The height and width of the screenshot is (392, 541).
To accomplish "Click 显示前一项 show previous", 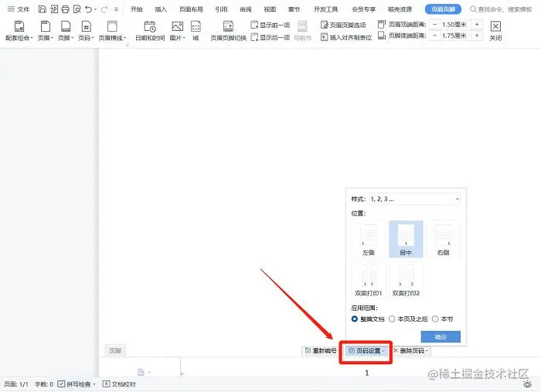I will click(270, 25).
